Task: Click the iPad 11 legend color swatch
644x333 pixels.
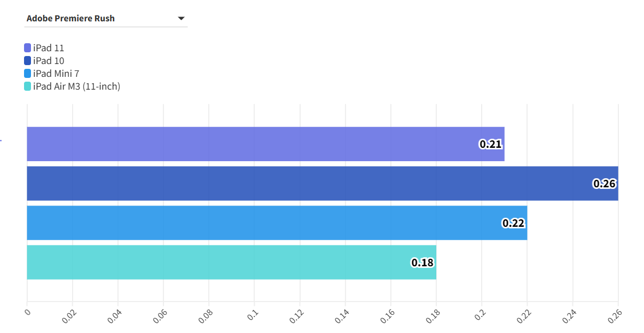Action: coord(28,48)
